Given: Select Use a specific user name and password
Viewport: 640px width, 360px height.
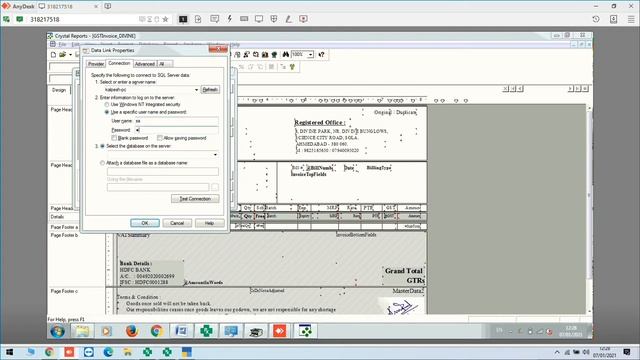Looking at the screenshot, I should (107, 112).
